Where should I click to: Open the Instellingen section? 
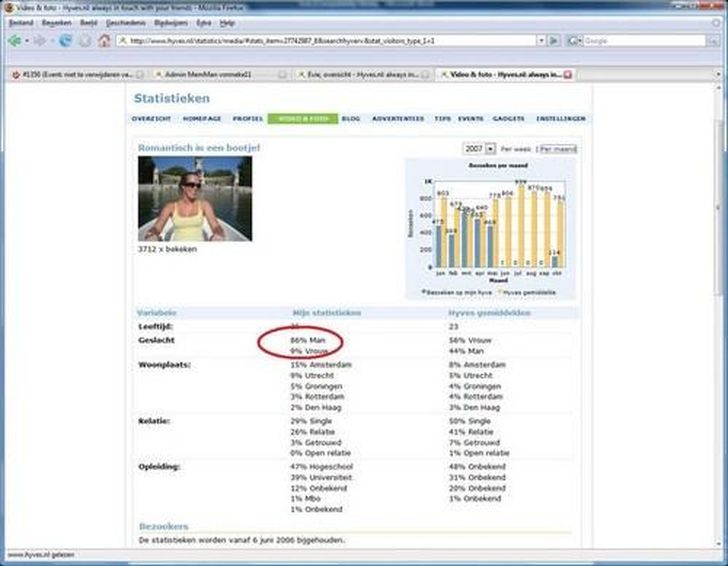click(560, 118)
